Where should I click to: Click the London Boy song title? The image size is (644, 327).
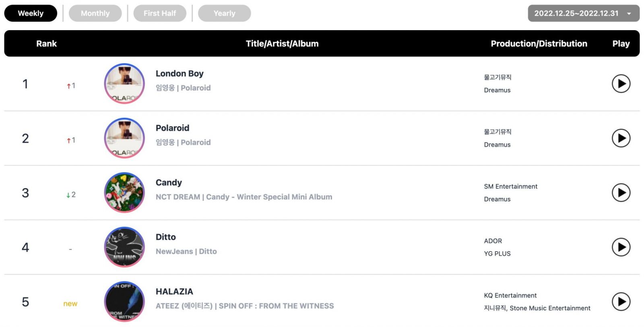(180, 74)
